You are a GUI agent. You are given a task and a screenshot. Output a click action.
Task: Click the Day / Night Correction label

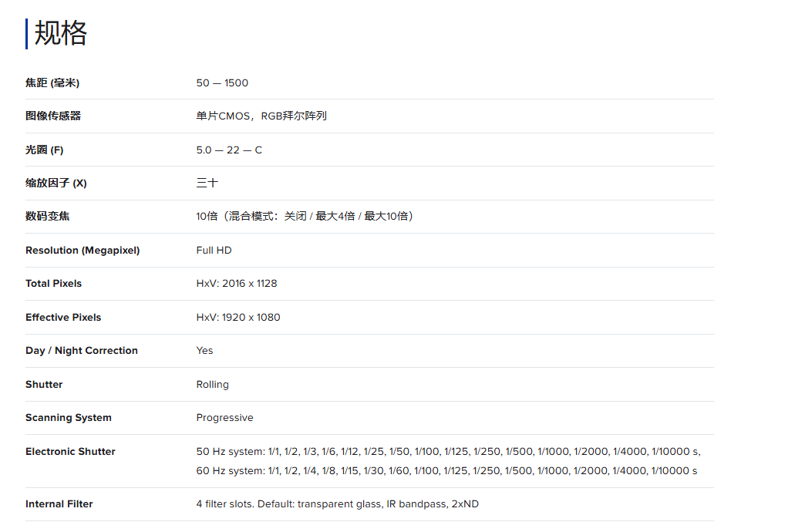pos(82,350)
